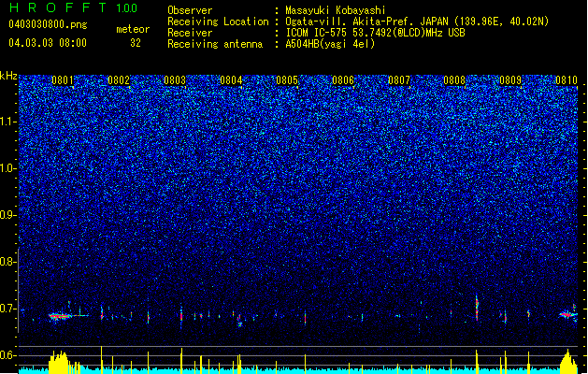588x374 pixels.
Task: Click the 0810 time marker
Action: pos(566,80)
